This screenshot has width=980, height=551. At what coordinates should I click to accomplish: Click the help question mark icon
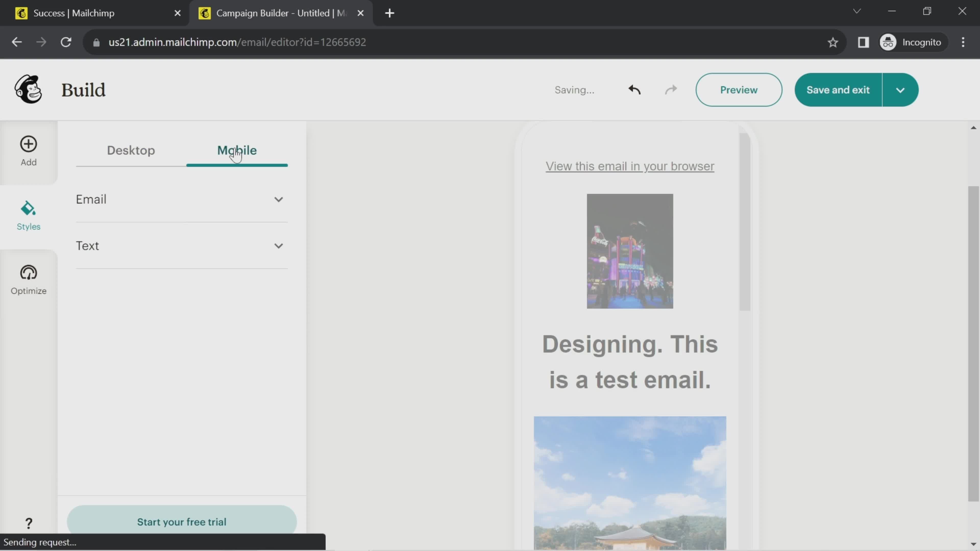[29, 522]
